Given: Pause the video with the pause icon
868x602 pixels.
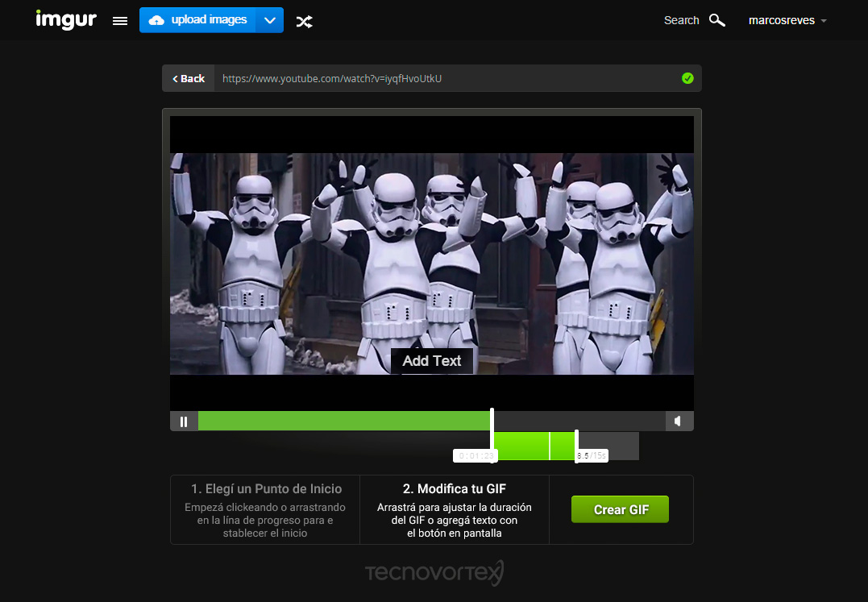Looking at the screenshot, I should (x=184, y=421).
